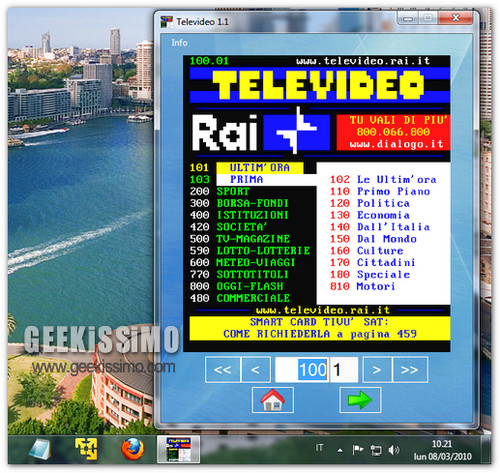Advance with single right arrow button

click(377, 369)
